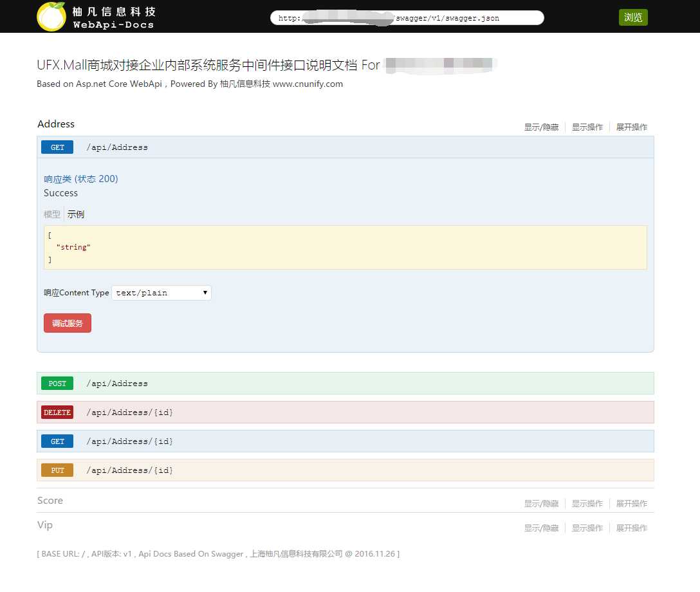The width and height of the screenshot is (700, 592).
Task: Collapse the Address section heading
Action: click(56, 124)
